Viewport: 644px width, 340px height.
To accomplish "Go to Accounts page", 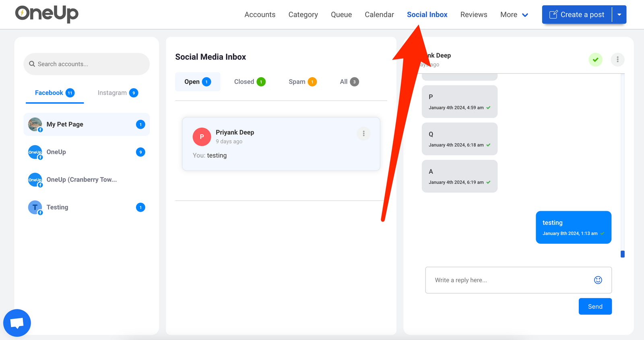I will pyautogui.click(x=260, y=14).
